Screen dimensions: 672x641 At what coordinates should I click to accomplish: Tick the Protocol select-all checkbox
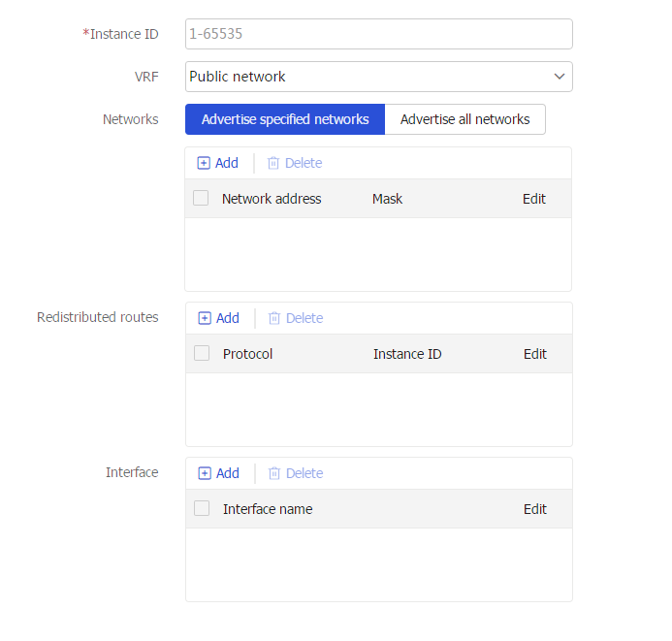(x=202, y=354)
